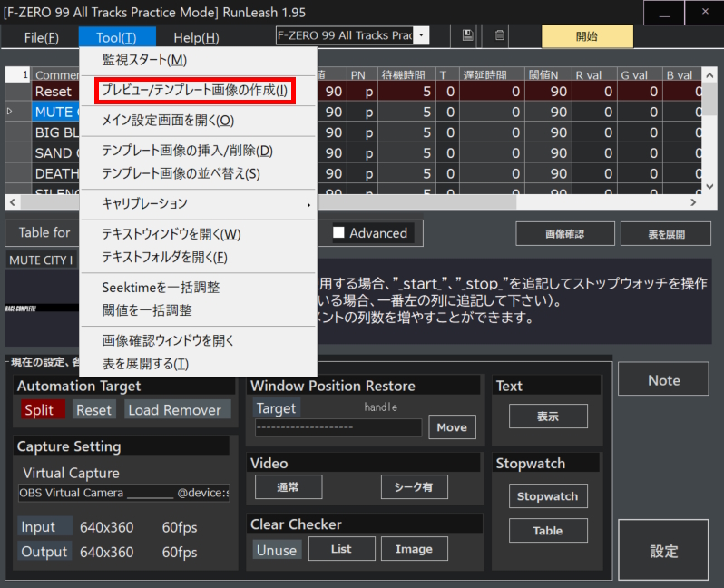Click the save floppy disk icon
Image resolution: width=724 pixels, height=588 pixels.
pos(467,35)
